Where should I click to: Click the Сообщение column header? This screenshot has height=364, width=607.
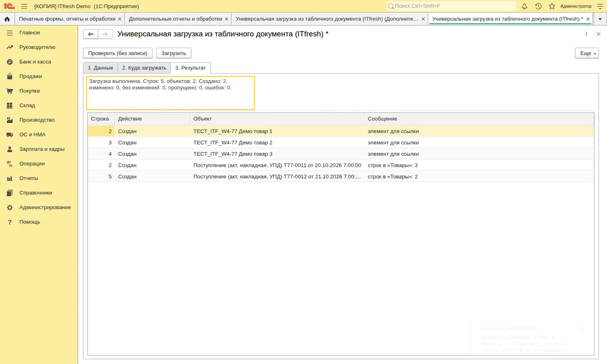tap(479, 119)
